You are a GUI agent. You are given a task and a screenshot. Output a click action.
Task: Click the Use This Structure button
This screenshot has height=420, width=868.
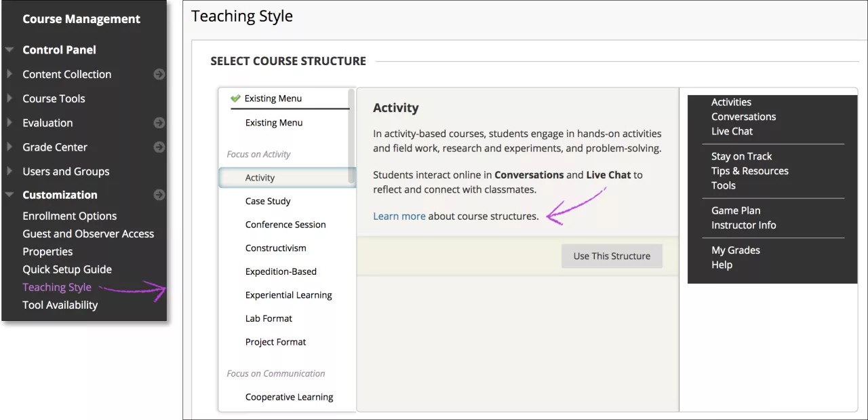pyautogui.click(x=612, y=256)
